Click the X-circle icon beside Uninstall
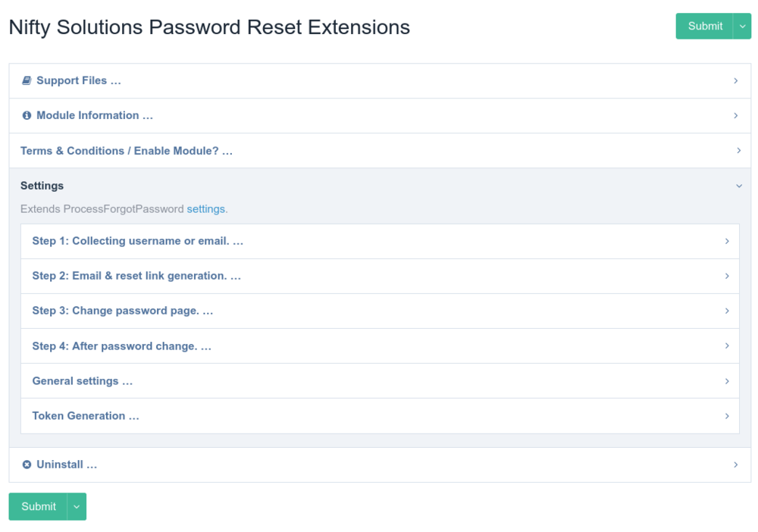 tap(27, 465)
